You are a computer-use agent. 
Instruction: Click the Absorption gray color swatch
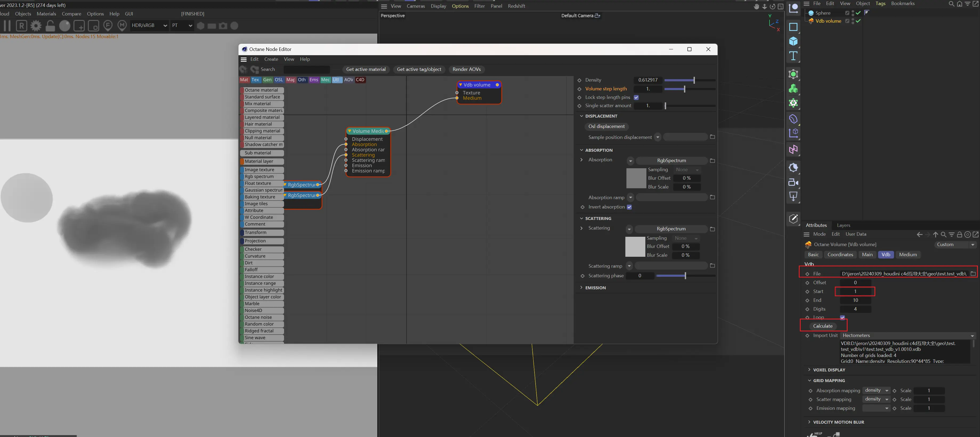tap(636, 178)
